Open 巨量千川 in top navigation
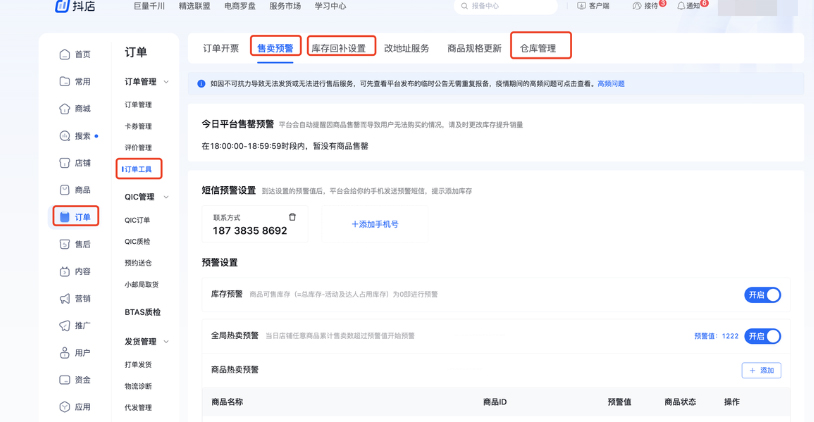 [x=149, y=6]
